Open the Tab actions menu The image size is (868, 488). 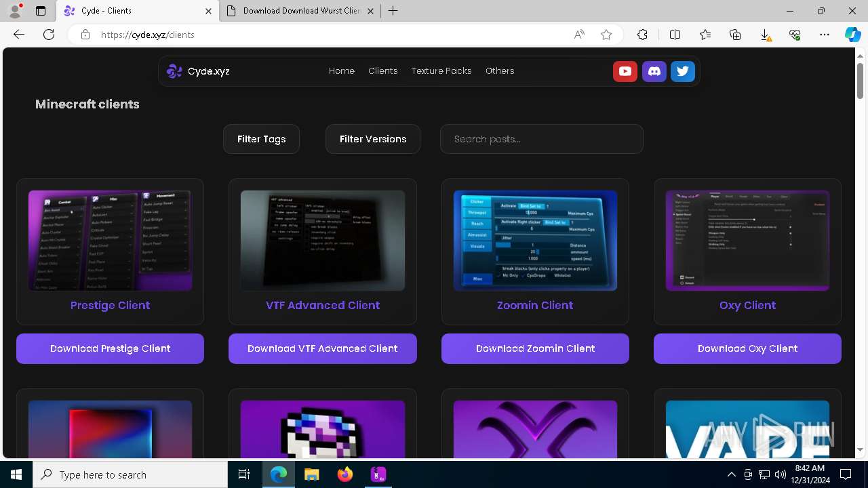point(41,11)
